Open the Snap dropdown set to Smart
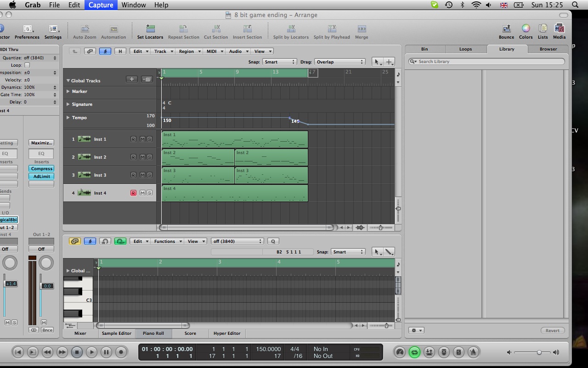The width and height of the screenshot is (588, 368). [280, 61]
